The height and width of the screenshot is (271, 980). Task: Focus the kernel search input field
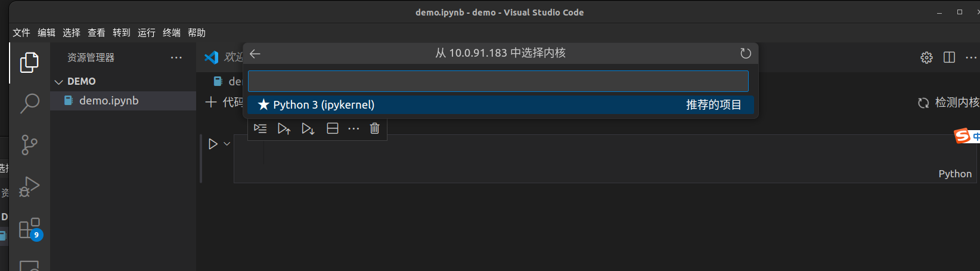point(498,81)
